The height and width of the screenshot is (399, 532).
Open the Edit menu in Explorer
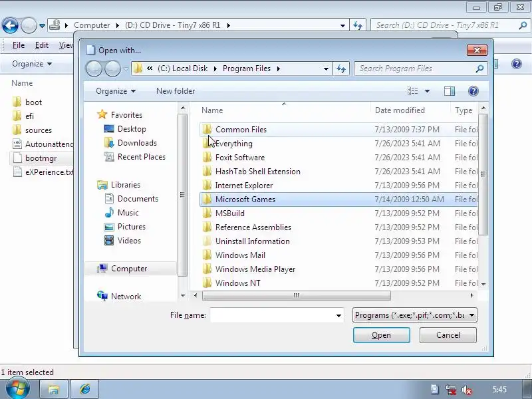pos(42,45)
